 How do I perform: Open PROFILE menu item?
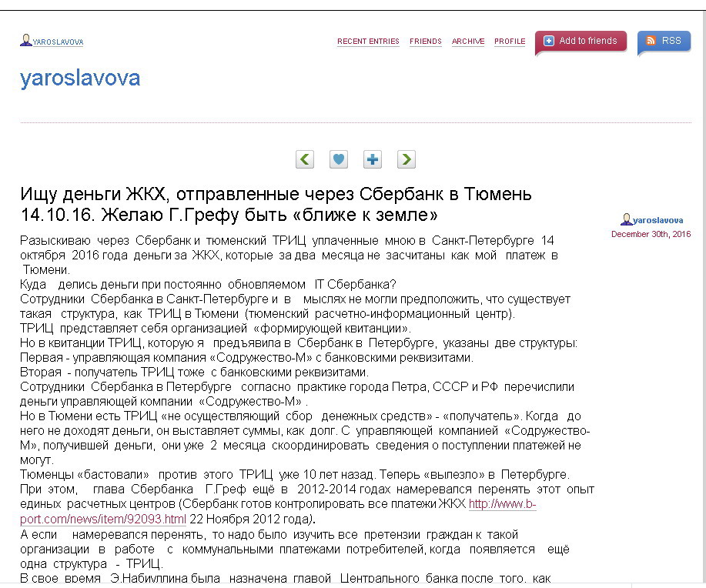(510, 42)
